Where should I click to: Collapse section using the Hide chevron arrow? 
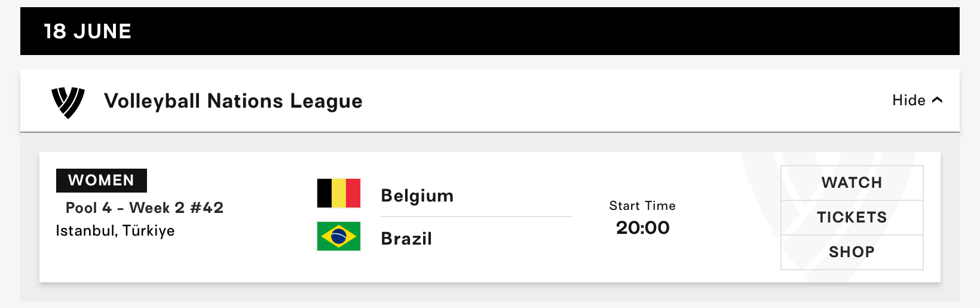tap(937, 100)
